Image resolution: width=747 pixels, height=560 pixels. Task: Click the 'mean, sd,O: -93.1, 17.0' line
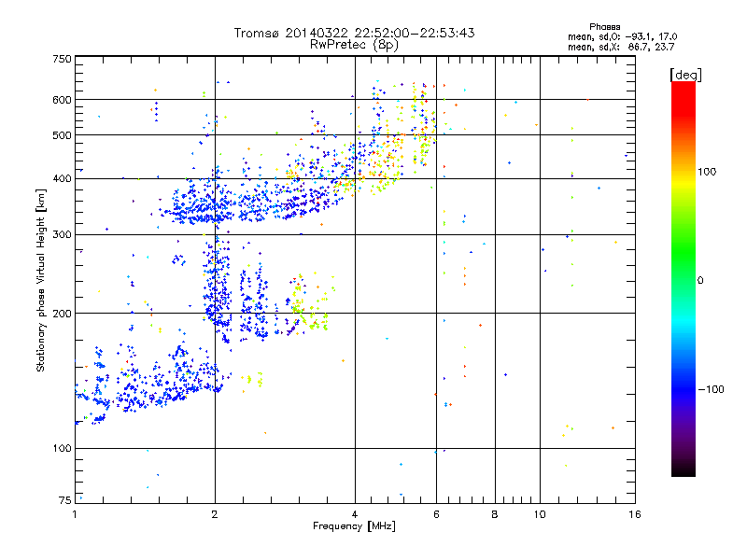click(622, 37)
